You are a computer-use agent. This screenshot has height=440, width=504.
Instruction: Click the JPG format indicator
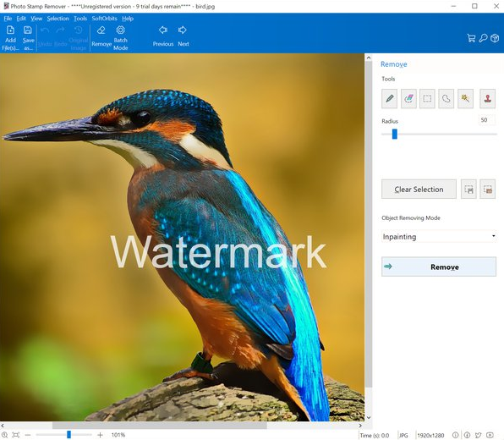pos(403,436)
